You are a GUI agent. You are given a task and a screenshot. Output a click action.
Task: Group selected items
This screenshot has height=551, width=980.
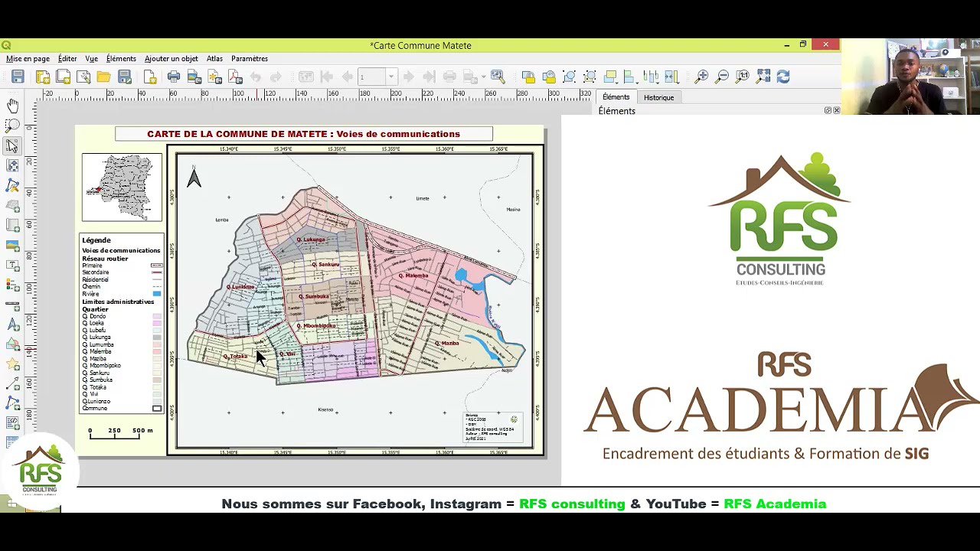570,77
